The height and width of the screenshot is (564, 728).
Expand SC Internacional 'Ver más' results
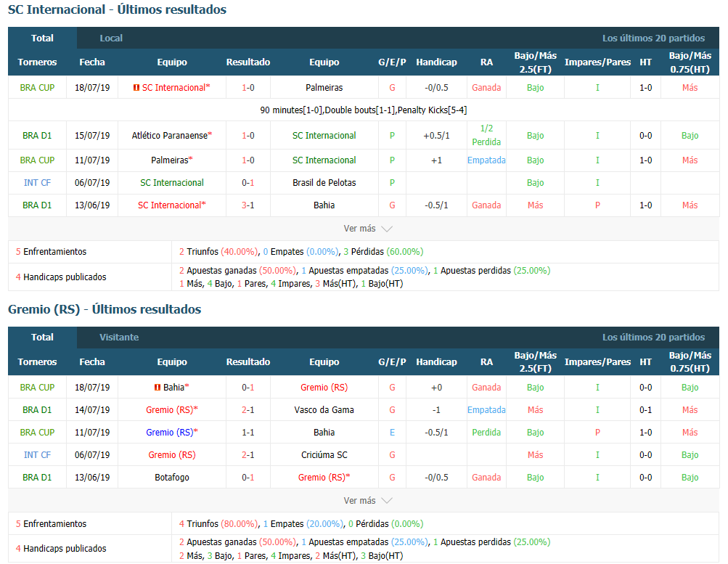(x=368, y=229)
